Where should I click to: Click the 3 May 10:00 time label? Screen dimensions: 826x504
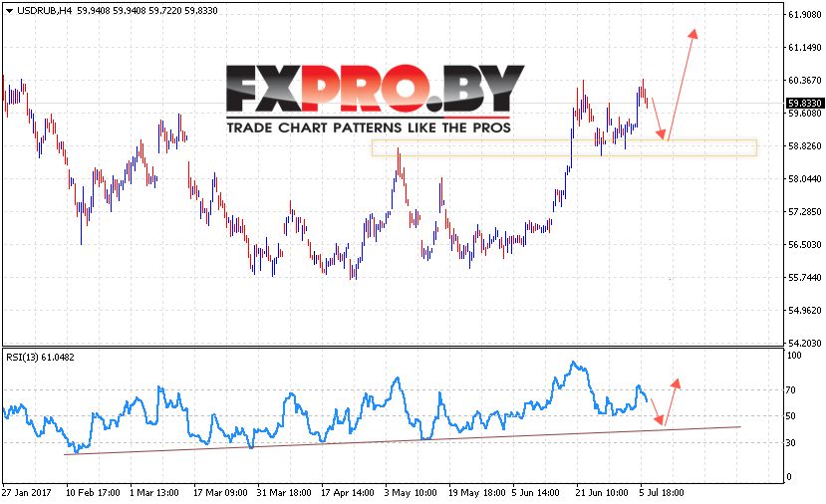point(411,492)
